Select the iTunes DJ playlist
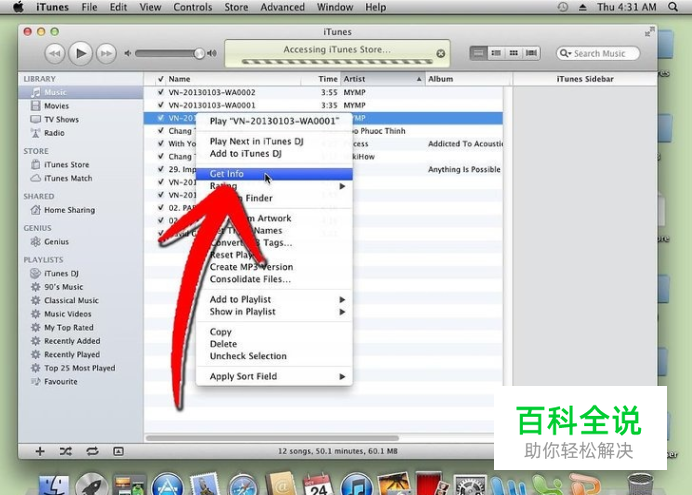 coord(81,274)
